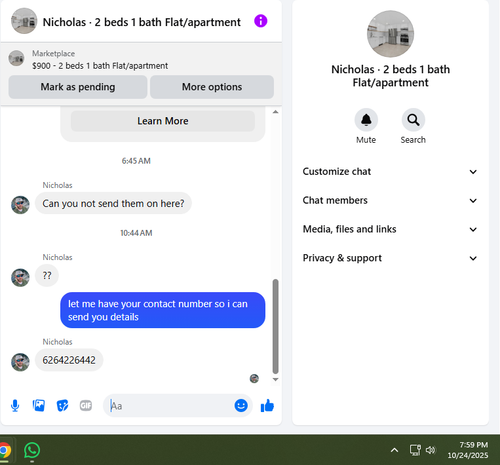Record a voice clip with the microphone icon

[15, 406]
